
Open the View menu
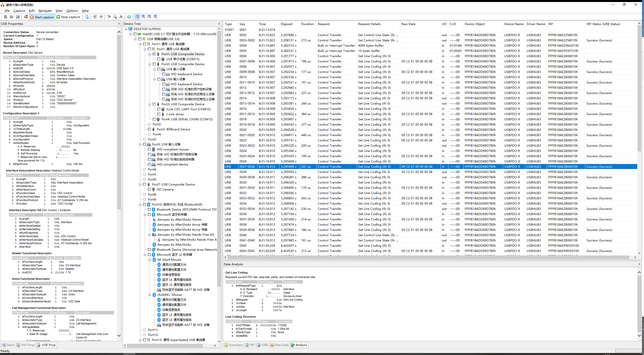[59, 11]
